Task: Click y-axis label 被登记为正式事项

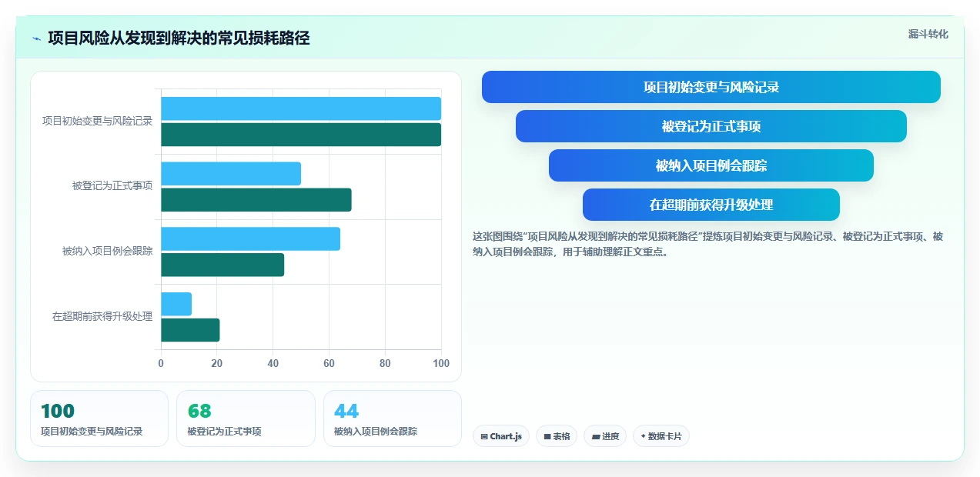Action: click(112, 185)
